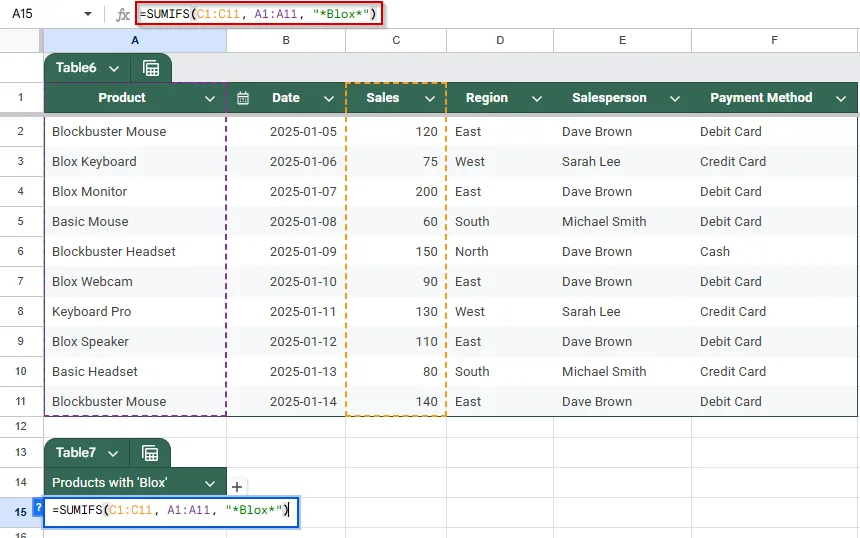This screenshot has width=860, height=538.
Task: Click the Sarah Lee cell in row 8
Action: [x=623, y=312]
